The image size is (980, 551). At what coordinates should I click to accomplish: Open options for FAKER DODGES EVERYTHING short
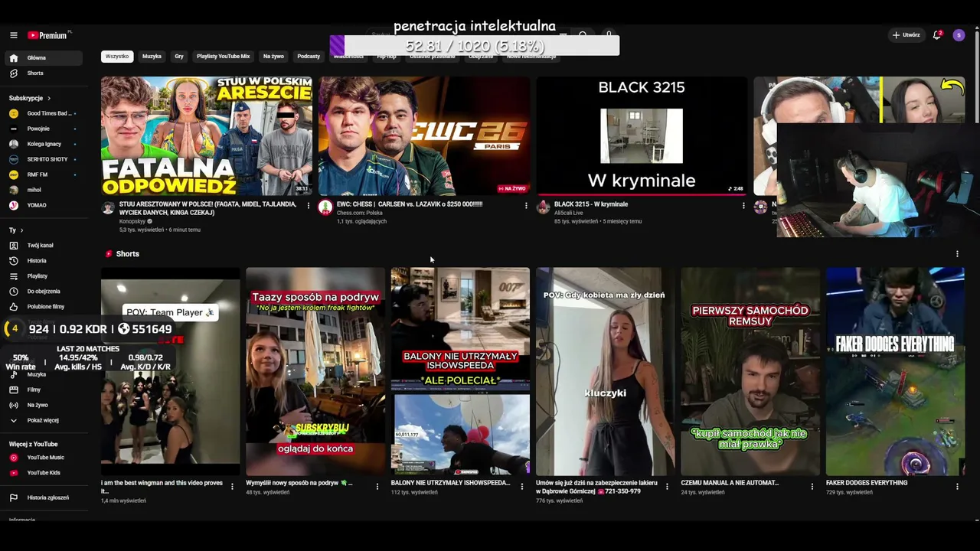(957, 487)
